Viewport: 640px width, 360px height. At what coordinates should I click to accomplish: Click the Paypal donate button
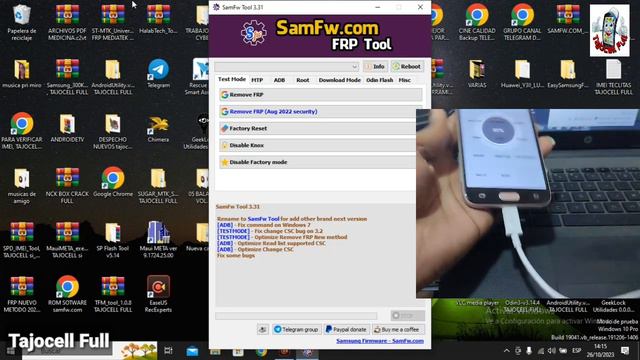coord(346,329)
